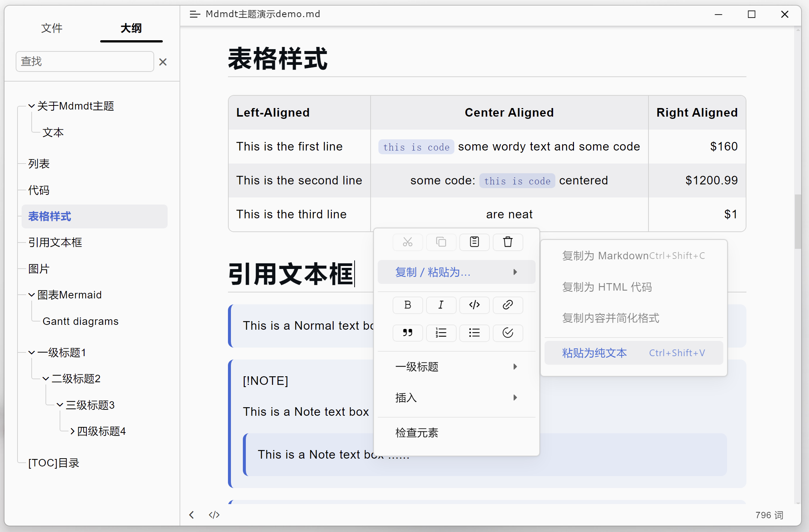Open the 一级标题 submenu
Screen dimensions: 809x532
point(456,367)
